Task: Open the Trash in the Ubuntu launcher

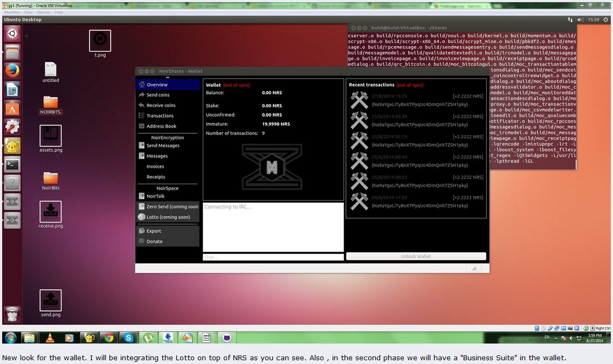Action: [x=12, y=314]
